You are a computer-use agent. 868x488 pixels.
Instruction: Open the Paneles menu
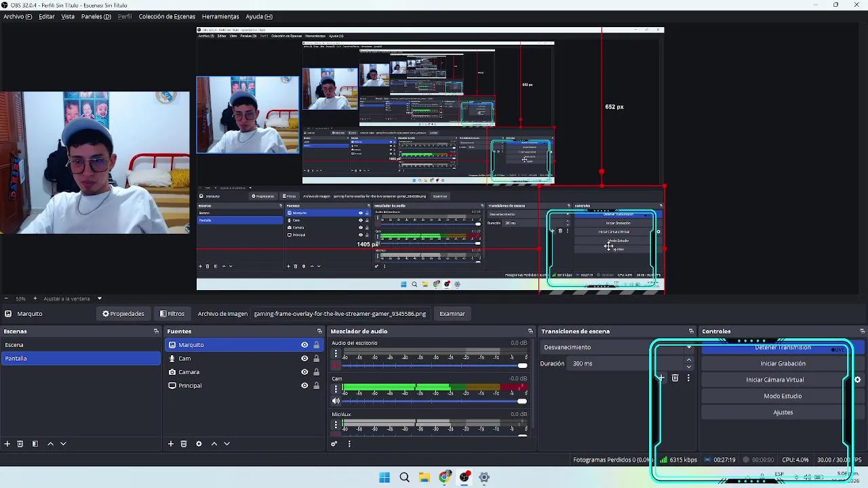(96, 16)
